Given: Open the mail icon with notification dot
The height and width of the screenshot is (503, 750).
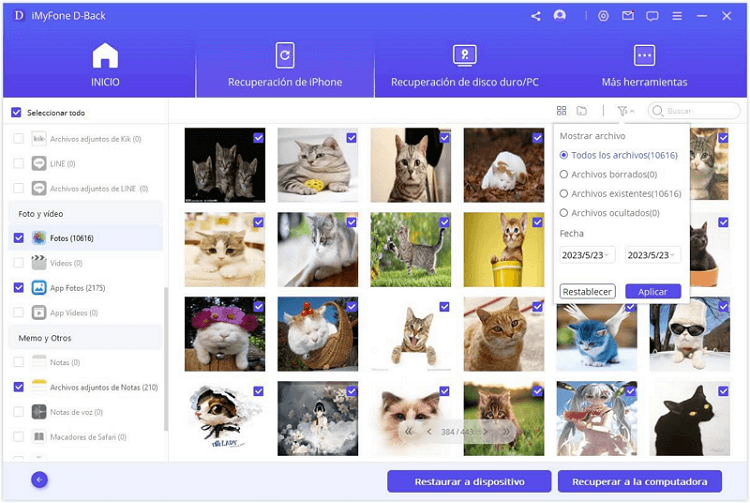Looking at the screenshot, I should tap(628, 16).
